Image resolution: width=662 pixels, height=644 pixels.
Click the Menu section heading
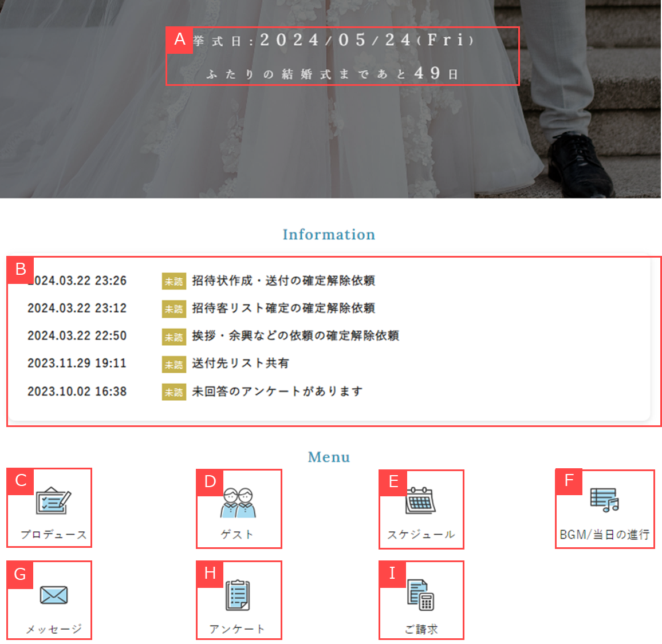pos(329,457)
